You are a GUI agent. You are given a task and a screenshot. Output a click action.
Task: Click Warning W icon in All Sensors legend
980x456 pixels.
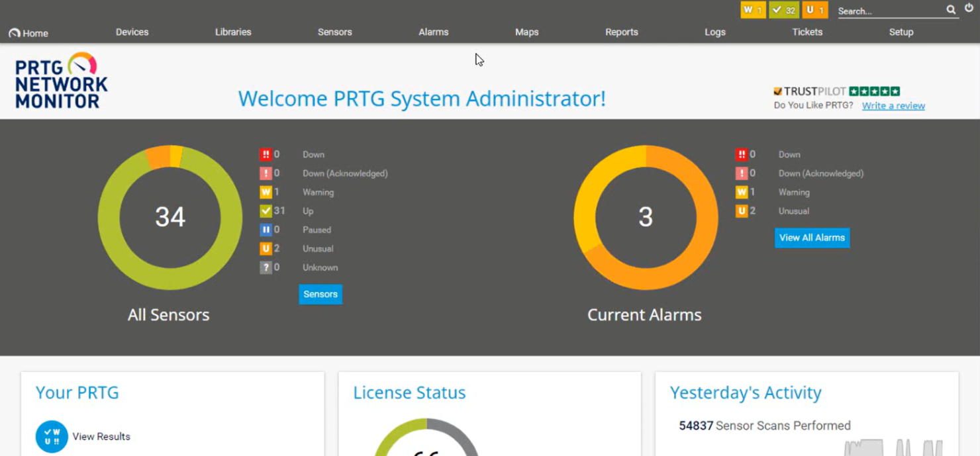[x=266, y=192]
